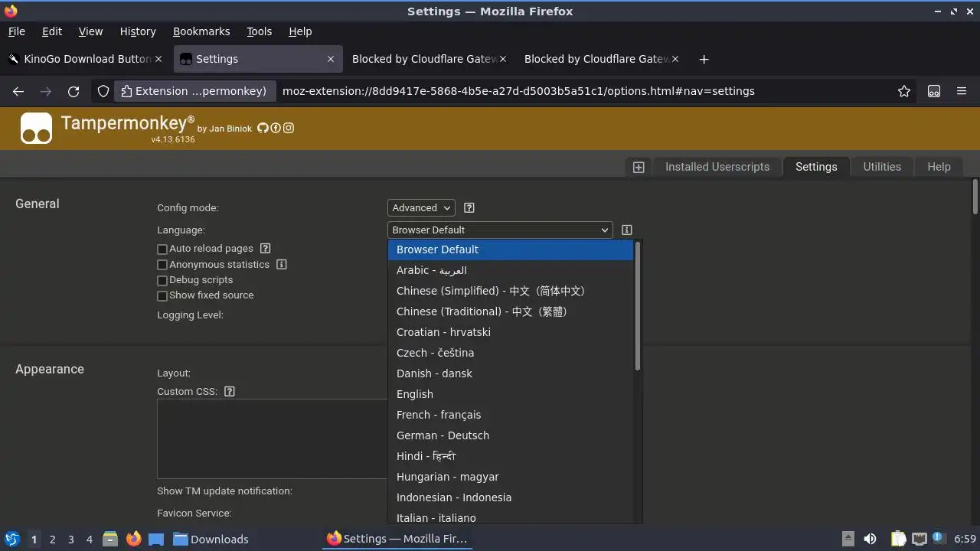Click the Tampermonkey logo icon
The height and width of the screenshot is (551, 980).
click(x=36, y=129)
